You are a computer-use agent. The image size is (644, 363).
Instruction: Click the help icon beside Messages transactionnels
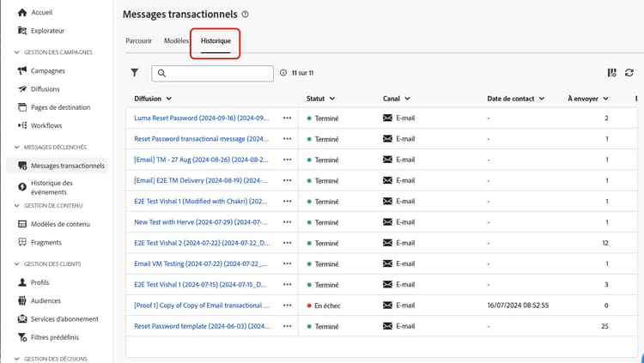246,15
